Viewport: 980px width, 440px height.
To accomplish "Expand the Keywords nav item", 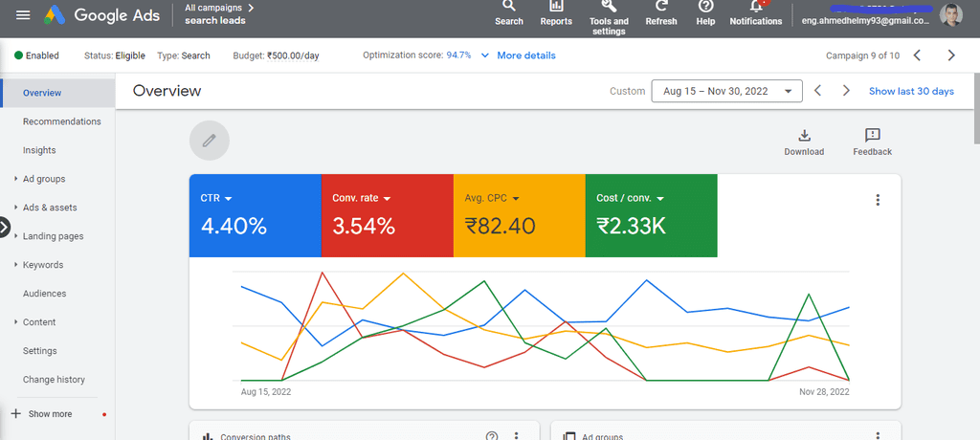I will point(15,265).
